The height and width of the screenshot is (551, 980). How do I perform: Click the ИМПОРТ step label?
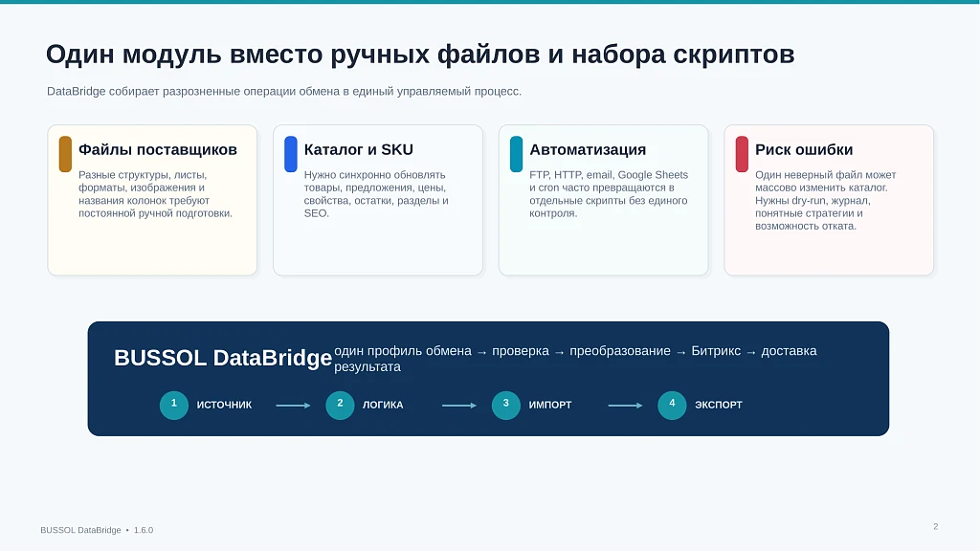pos(550,405)
